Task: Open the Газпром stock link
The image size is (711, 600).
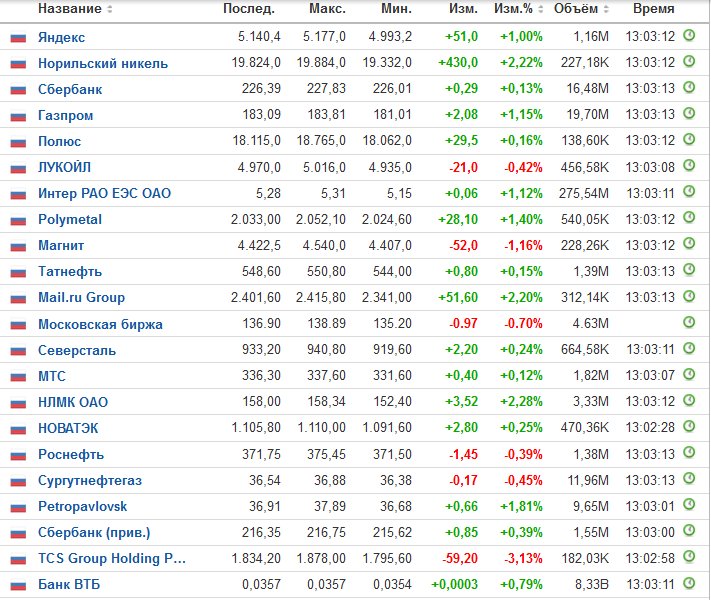Action: point(65,115)
